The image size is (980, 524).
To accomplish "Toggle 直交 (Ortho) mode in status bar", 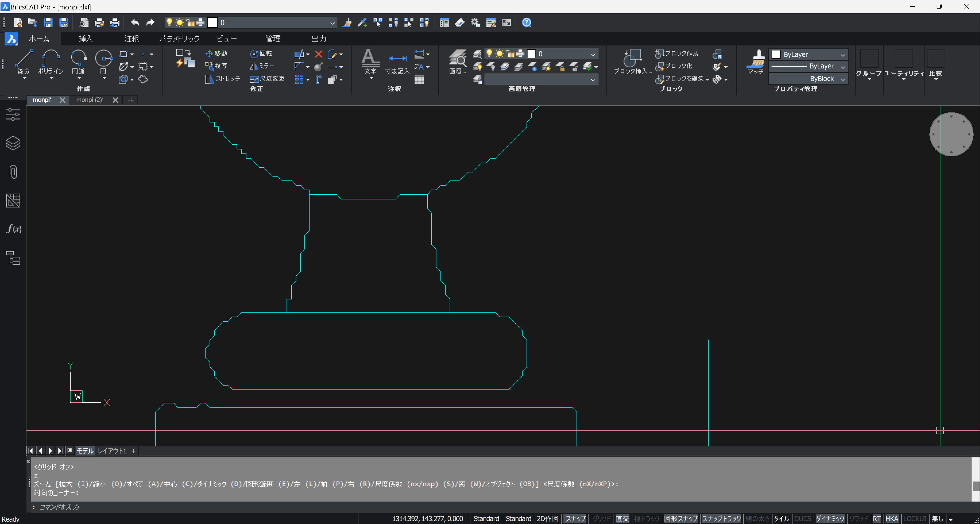I will 622,519.
